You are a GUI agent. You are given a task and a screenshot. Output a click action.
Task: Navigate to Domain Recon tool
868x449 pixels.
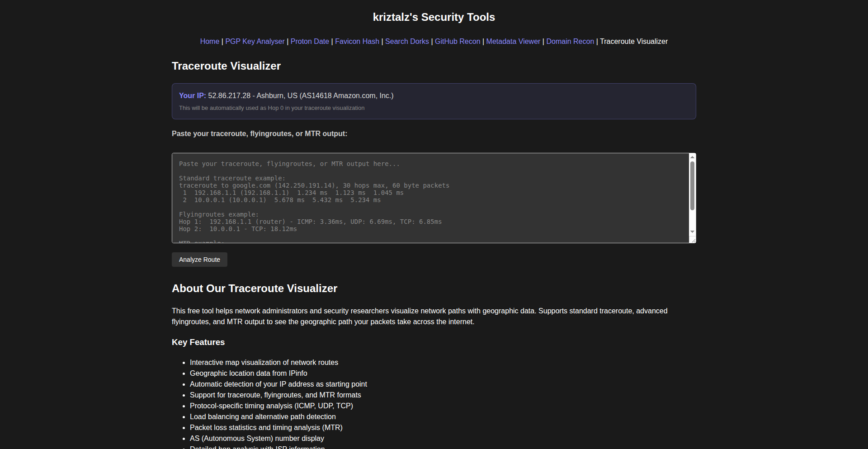click(x=570, y=41)
